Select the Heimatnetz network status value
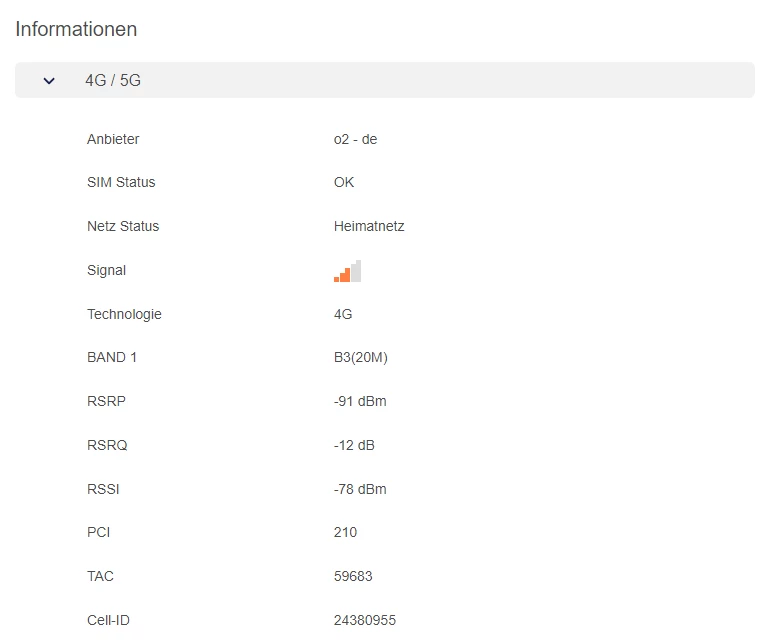This screenshot has height=641, width=778. click(369, 226)
